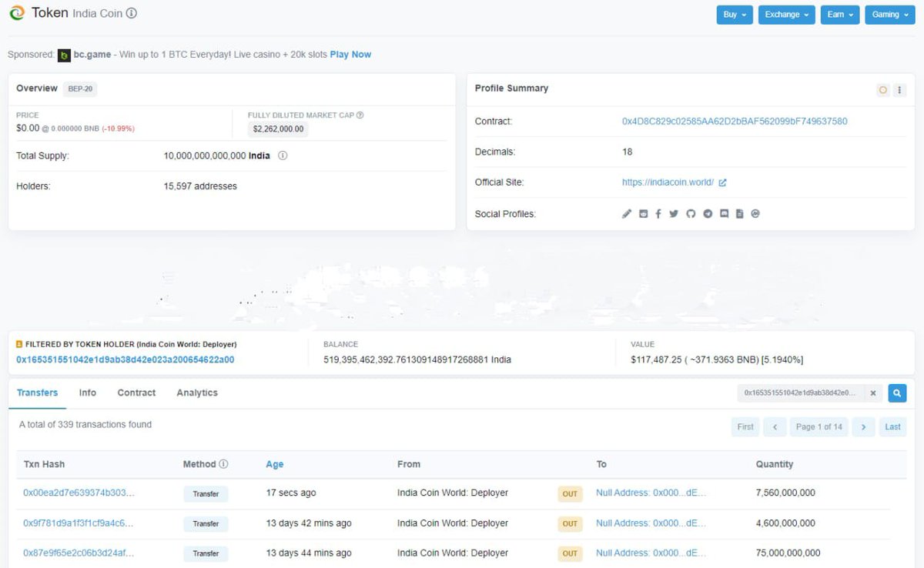
Task: Visit https://indiacoin.world/ link
Action: click(x=668, y=183)
